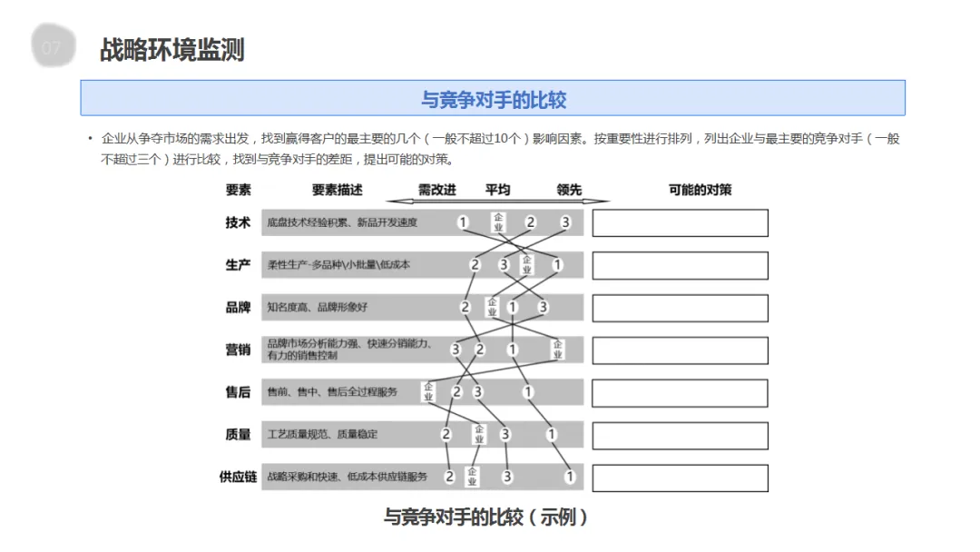Click the 可能的对策 column heading
Image resolution: width=980 pixels, height=552 pixels.
pos(700,190)
